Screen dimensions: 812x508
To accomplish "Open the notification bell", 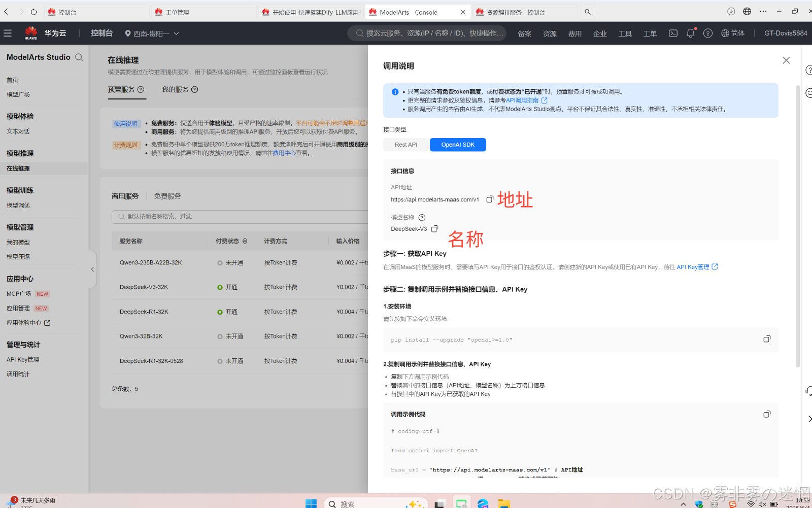I will click(x=691, y=33).
